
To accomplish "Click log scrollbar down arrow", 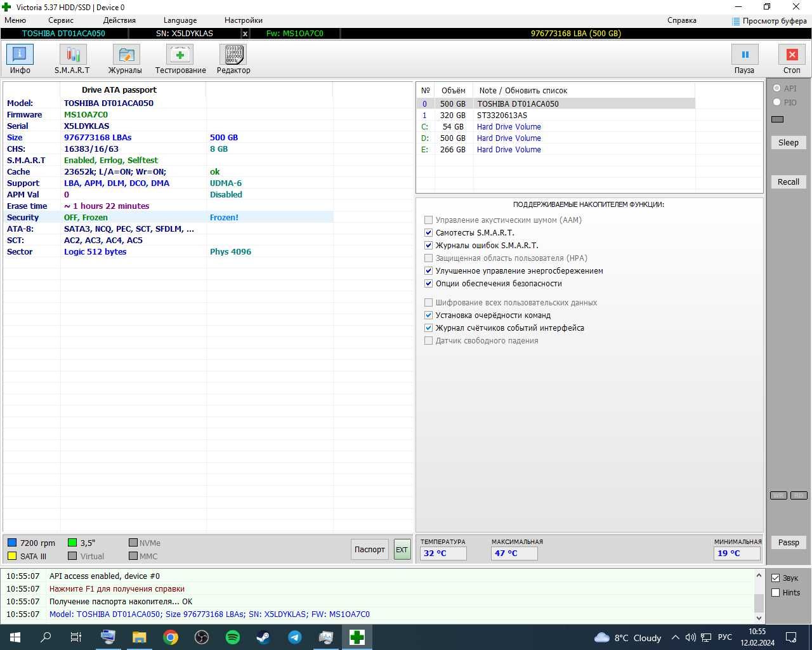I will [759, 617].
